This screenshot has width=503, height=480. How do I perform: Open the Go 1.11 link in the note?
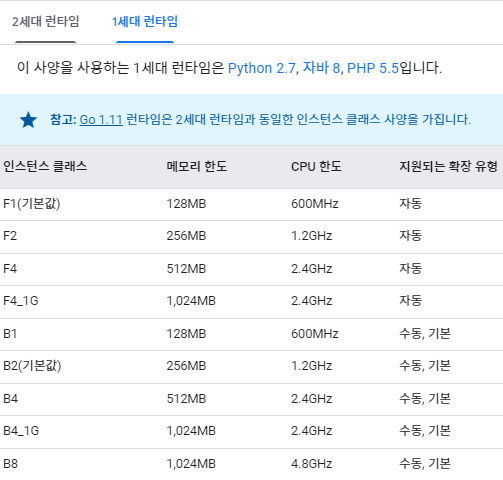pos(101,120)
